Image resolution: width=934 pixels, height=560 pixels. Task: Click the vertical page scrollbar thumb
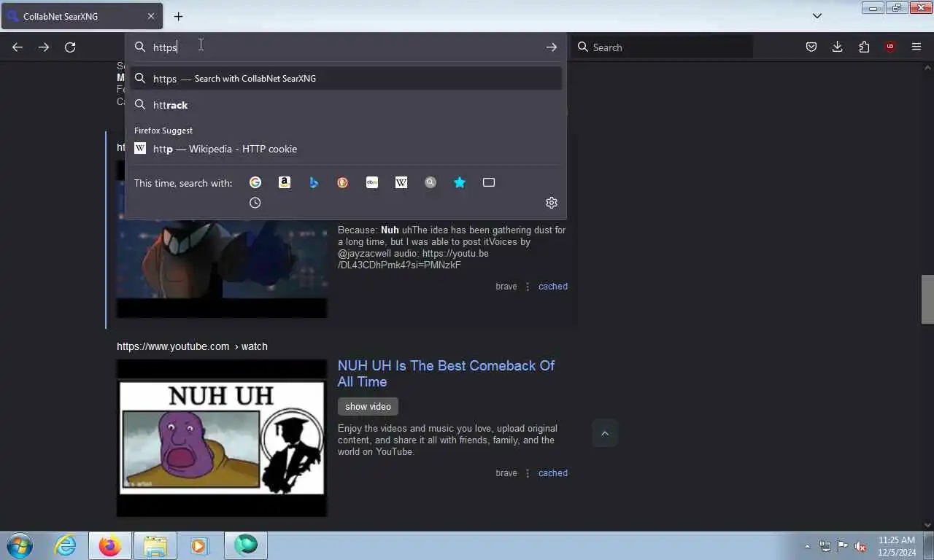(927, 299)
